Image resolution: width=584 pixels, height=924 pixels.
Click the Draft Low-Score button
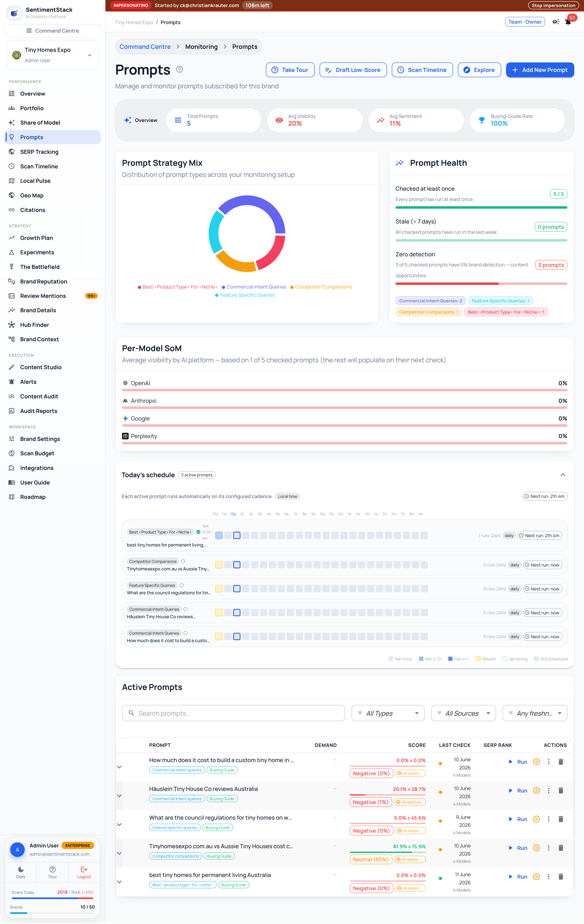[353, 70]
